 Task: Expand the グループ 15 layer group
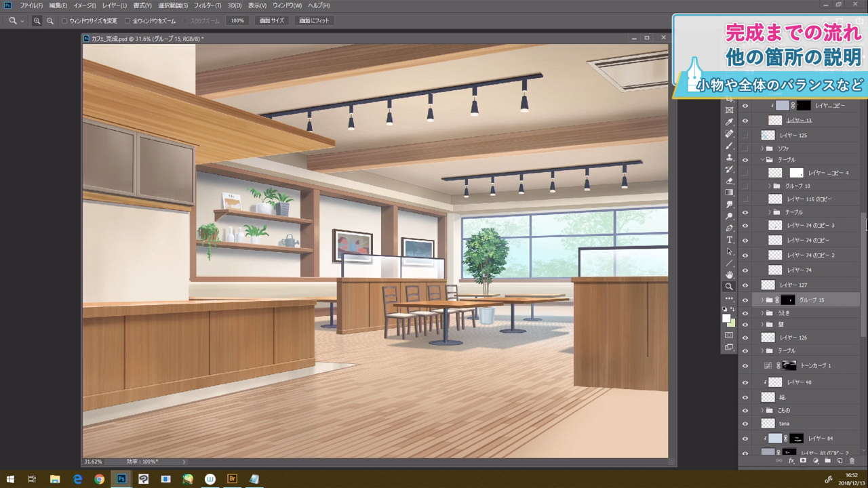pyautogui.click(x=762, y=300)
